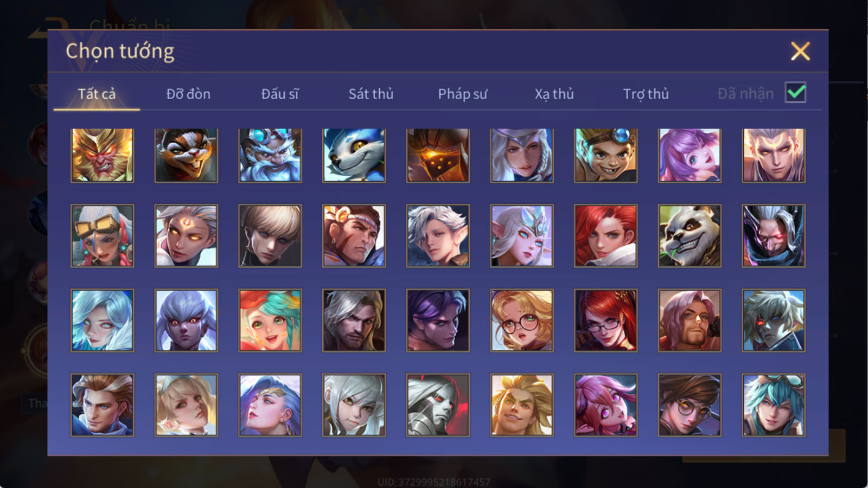The image size is (868, 488).
Task: Select the blonde girl with round glasses
Action: (522, 320)
